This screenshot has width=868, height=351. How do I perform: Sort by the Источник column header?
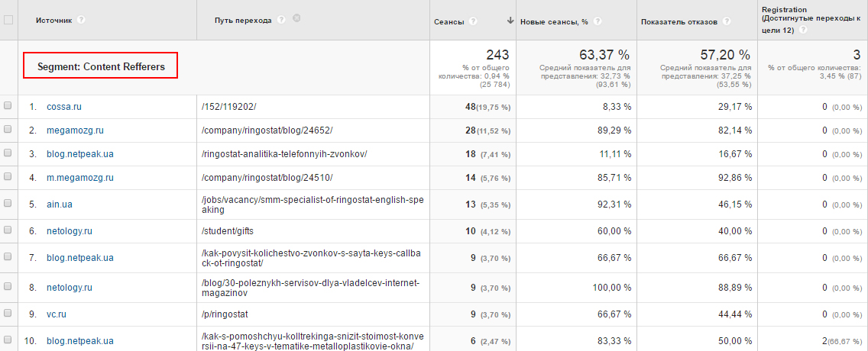click(x=53, y=20)
